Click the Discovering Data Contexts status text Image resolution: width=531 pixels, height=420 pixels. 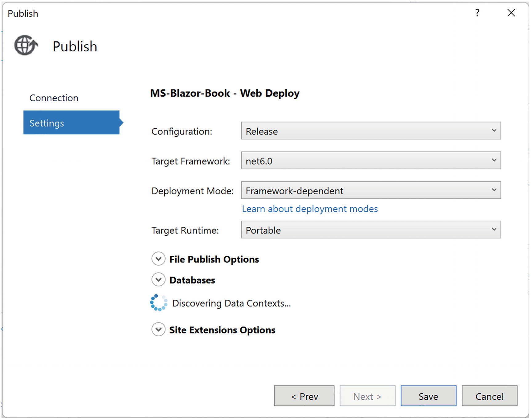pos(231,303)
